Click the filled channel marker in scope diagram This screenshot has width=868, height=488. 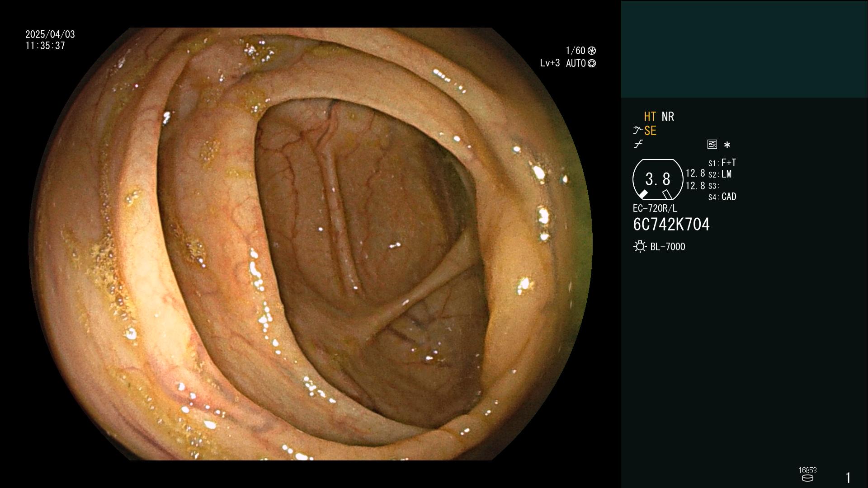pyautogui.click(x=643, y=194)
